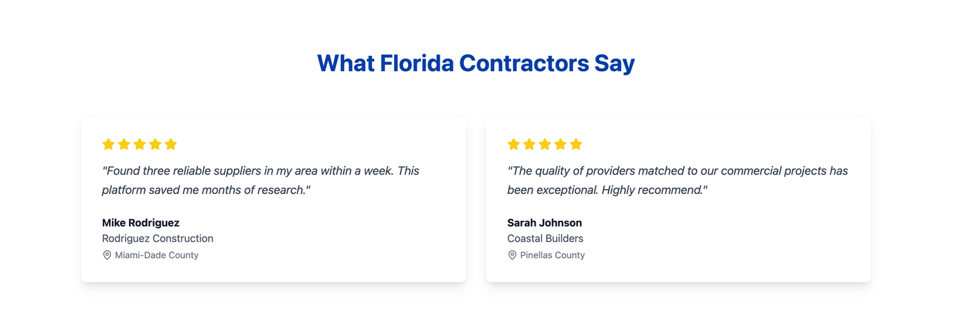
Task: Click the fifth star in Mike Rodriguez's rating
Action: pos(171,144)
